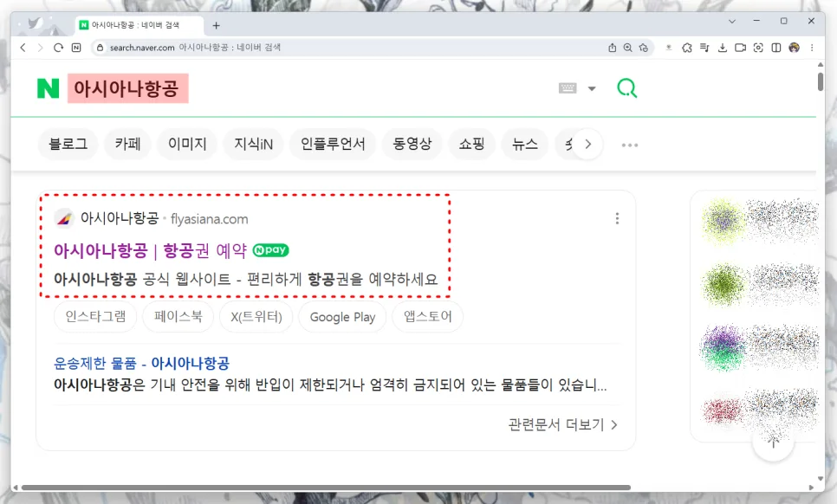Viewport: 837px width, 504px height.
Task: Click the Npay badge beside the result title
Action: tap(270, 249)
